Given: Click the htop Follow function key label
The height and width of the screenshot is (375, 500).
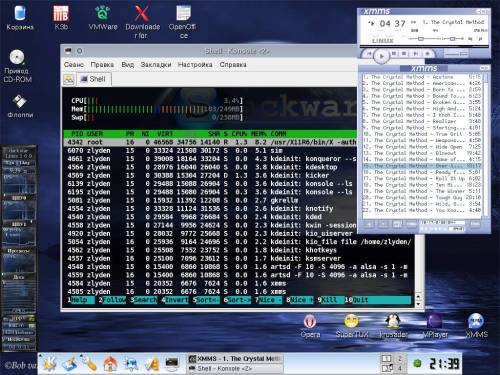Looking at the screenshot, I should pyautogui.click(x=114, y=300).
